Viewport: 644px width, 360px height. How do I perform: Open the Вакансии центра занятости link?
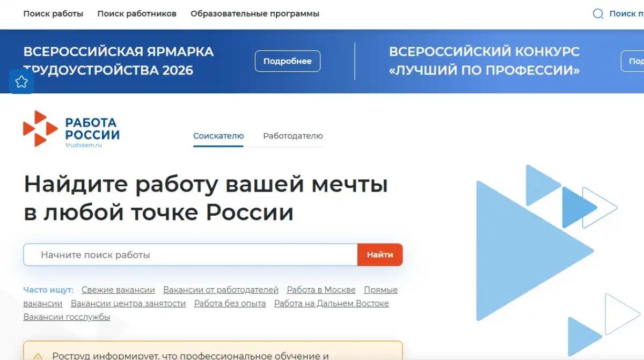(x=128, y=303)
